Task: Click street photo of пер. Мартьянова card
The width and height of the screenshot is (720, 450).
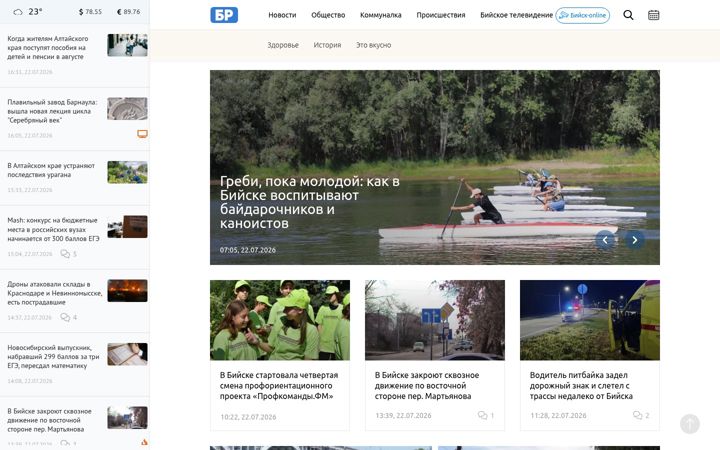Action: (x=435, y=320)
